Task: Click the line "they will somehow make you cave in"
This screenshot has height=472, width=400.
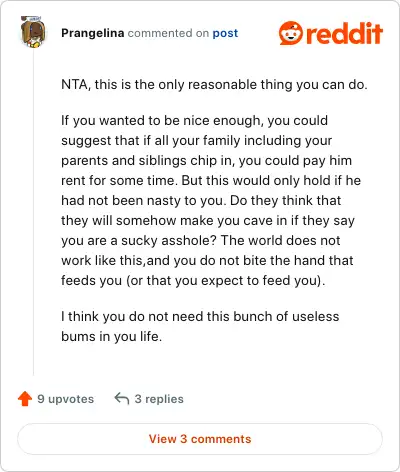Action: point(208,221)
